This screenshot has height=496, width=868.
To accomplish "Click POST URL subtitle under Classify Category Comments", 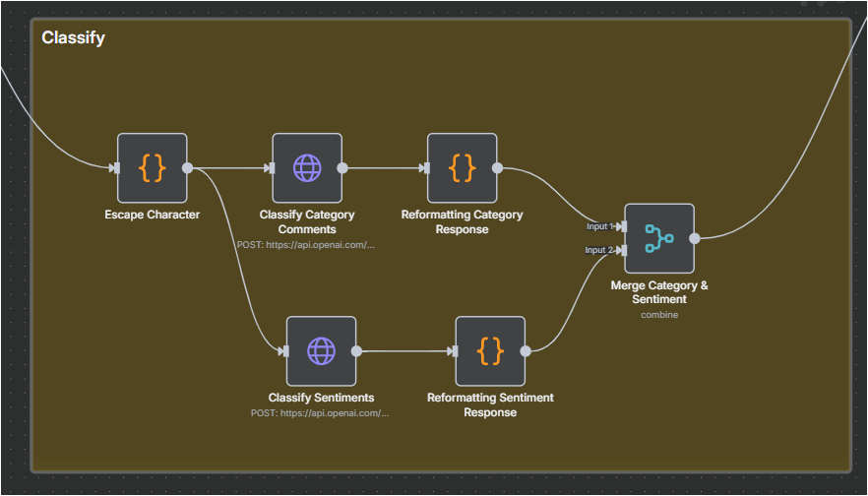I will [306, 245].
